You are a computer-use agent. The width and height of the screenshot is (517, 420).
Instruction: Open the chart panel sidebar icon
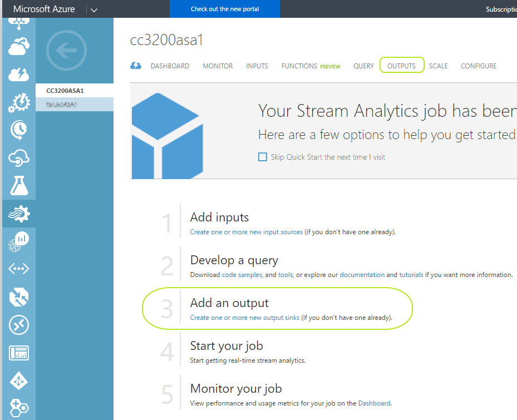click(x=19, y=353)
